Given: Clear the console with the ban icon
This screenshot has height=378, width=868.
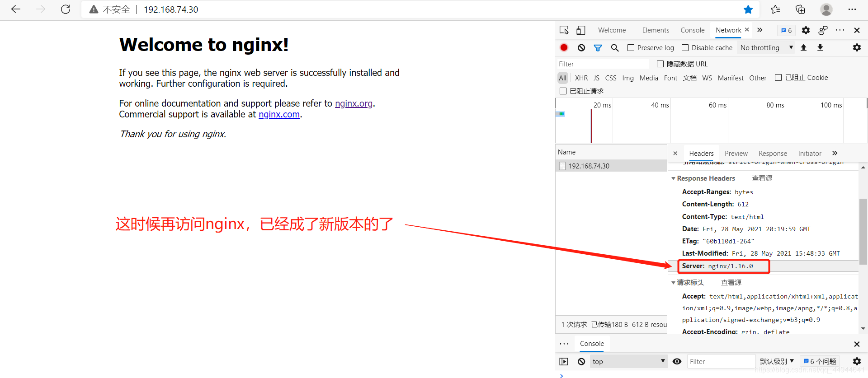Looking at the screenshot, I should click(x=581, y=361).
